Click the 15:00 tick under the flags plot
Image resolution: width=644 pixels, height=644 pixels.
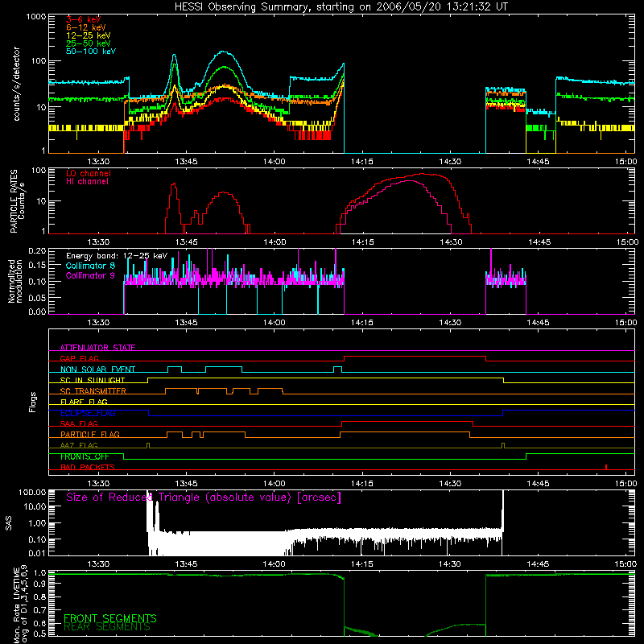pyautogui.click(x=626, y=484)
